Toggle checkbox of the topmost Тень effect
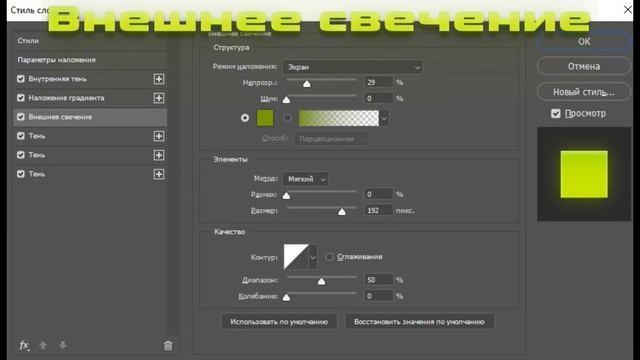This screenshot has height=360, width=640. (21, 136)
